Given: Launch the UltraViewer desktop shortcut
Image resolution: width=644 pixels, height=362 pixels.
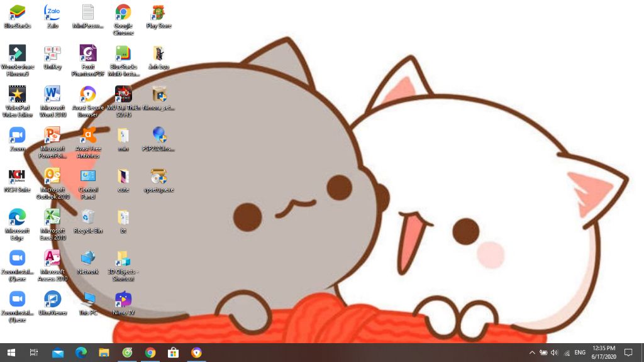Looking at the screenshot, I should 53,304.
